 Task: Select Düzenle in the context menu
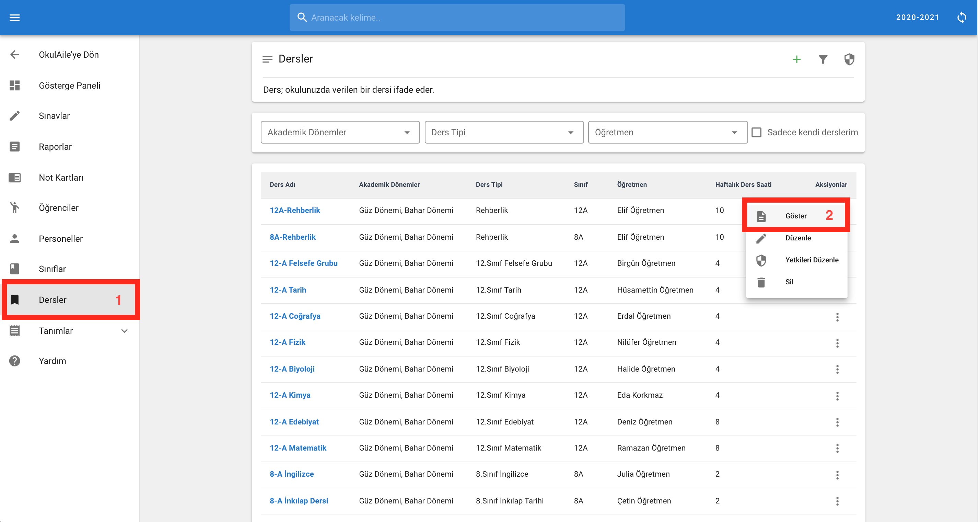(x=796, y=238)
